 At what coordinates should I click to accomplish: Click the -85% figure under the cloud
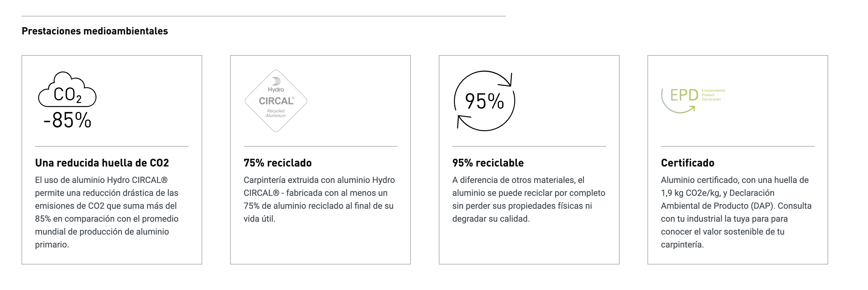pyautogui.click(x=67, y=120)
